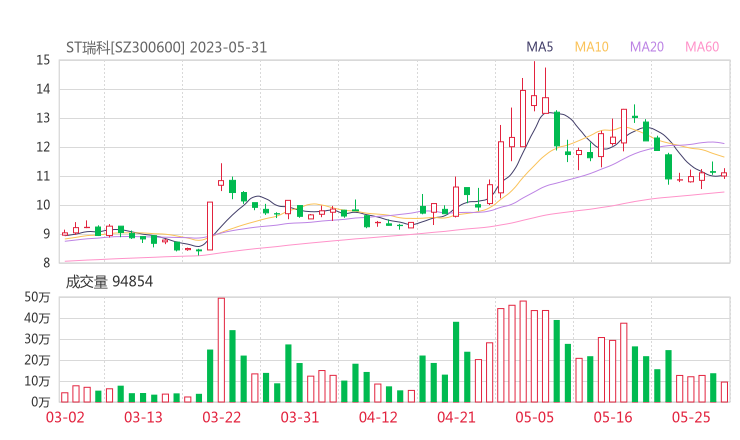Click the 03-13 date axis label

click(x=143, y=417)
